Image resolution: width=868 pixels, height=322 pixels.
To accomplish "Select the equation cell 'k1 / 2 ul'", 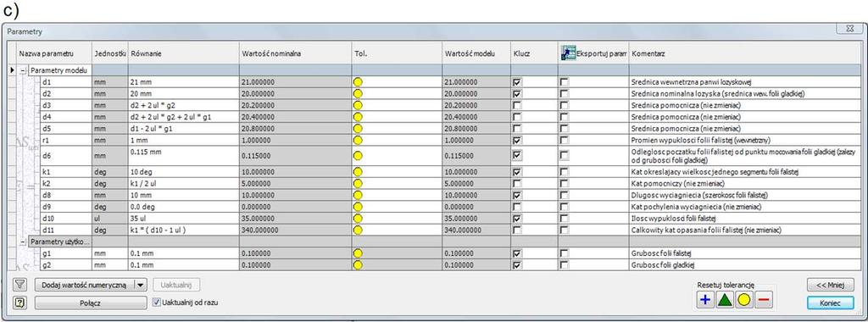I will click(x=184, y=183).
